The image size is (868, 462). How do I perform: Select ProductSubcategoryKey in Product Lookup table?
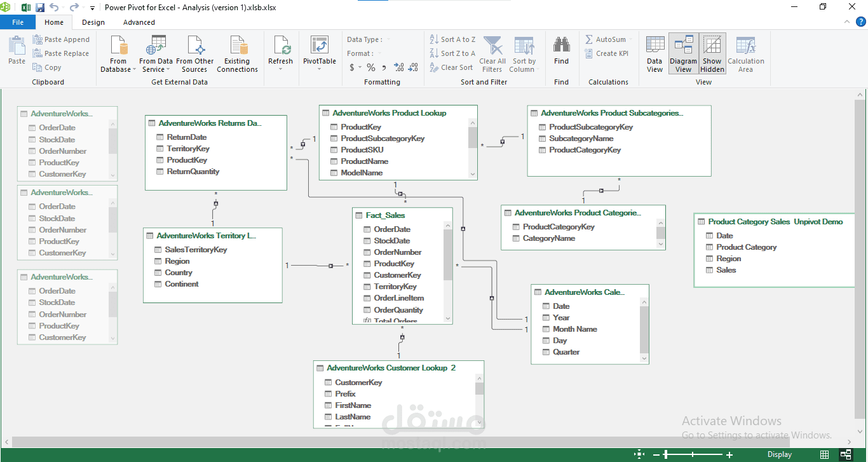click(x=383, y=139)
